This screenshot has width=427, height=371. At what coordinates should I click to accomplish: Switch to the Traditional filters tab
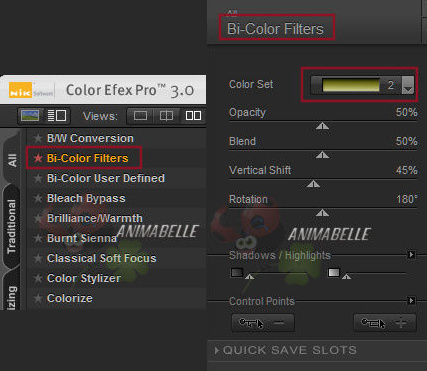12,227
